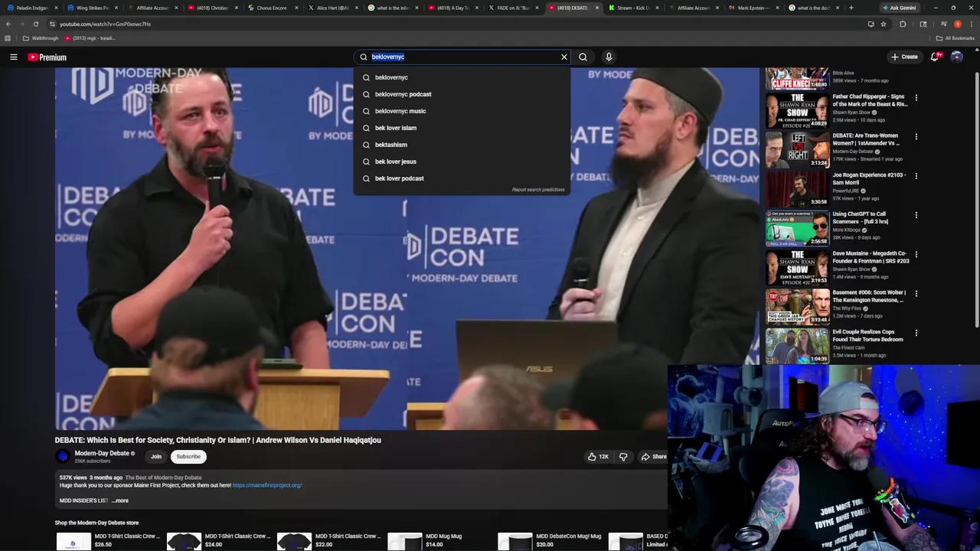The width and height of the screenshot is (980, 551).
Task: Open the YouTube account avatar menu
Action: pyautogui.click(x=956, y=57)
